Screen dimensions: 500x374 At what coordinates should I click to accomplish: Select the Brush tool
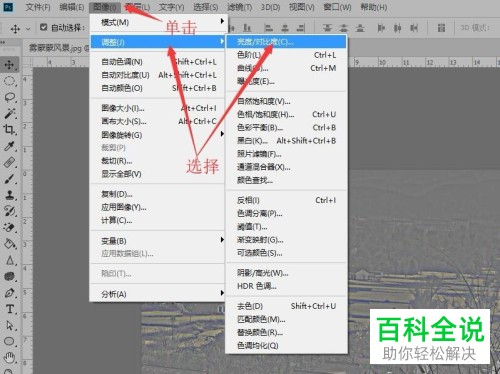tap(10, 179)
